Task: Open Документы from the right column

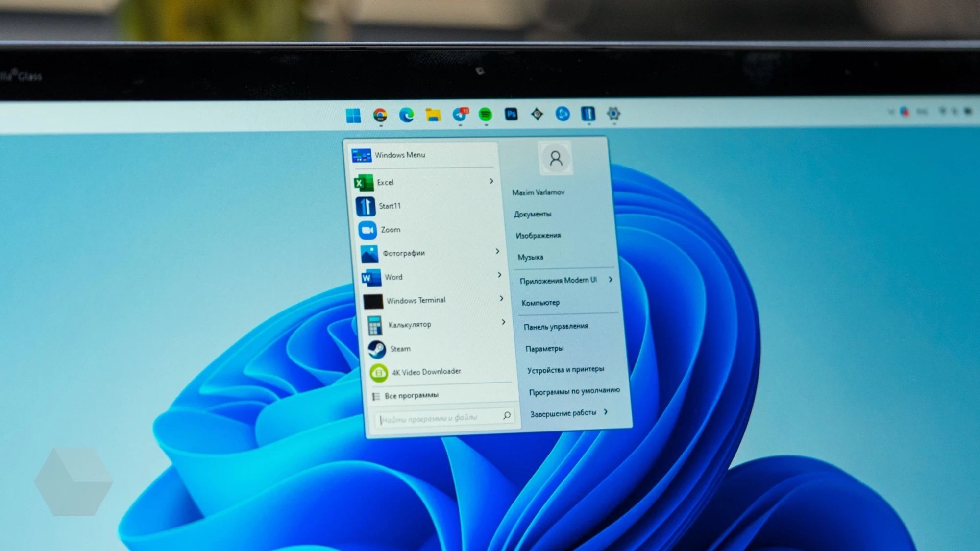Action: pyautogui.click(x=533, y=214)
